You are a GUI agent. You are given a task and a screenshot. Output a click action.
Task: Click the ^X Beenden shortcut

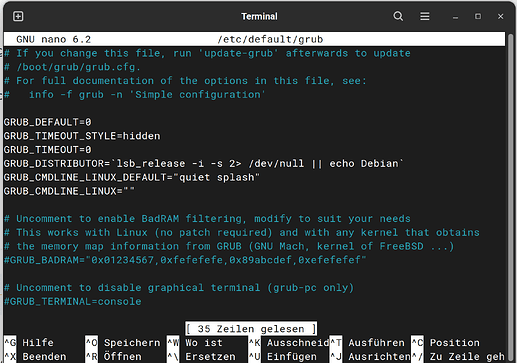[35, 356]
